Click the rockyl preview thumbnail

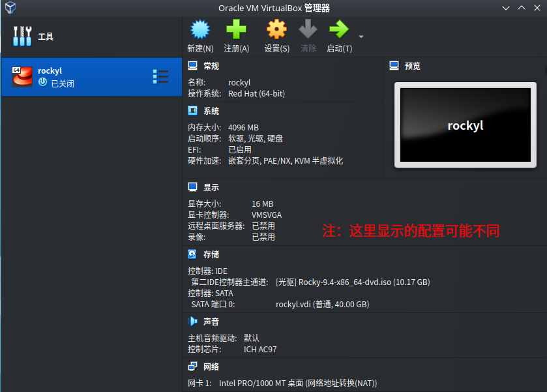466,125
